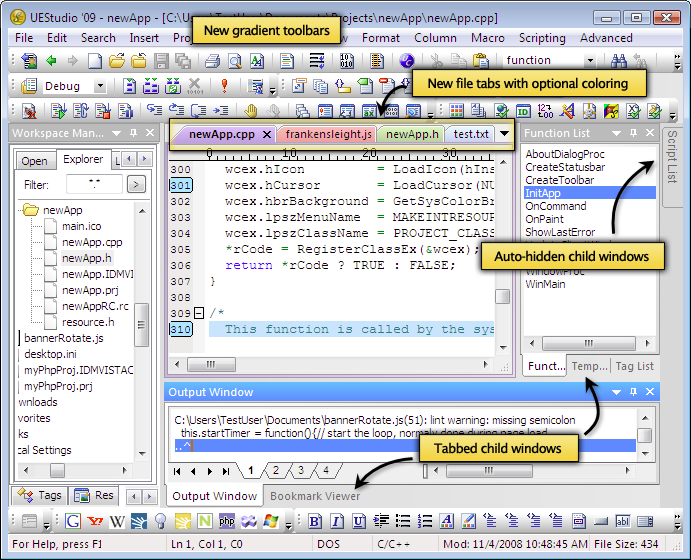The image size is (691, 560).
Task: Collapse code fold at line 309
Action: click(199, 313)
